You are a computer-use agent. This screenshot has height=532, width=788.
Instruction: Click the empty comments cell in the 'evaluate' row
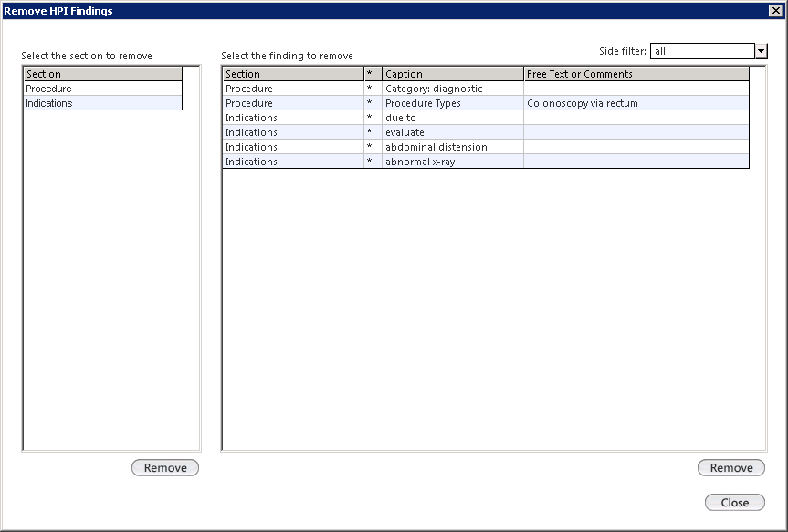(636, 132)
